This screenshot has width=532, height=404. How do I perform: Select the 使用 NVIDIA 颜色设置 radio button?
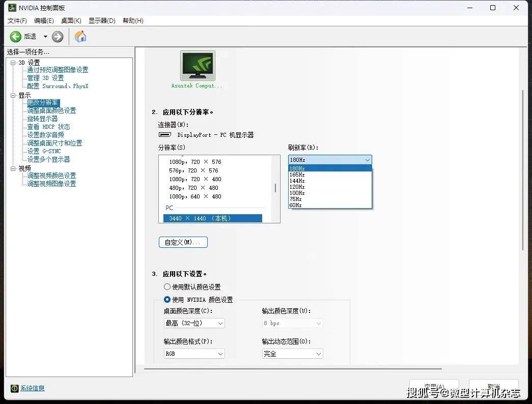(x=167, y=300)
